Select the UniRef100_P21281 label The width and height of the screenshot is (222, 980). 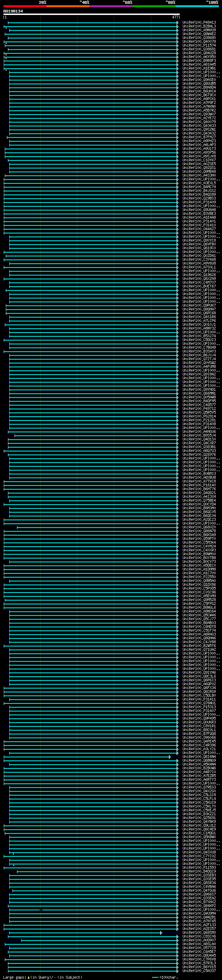click(199, 420)
